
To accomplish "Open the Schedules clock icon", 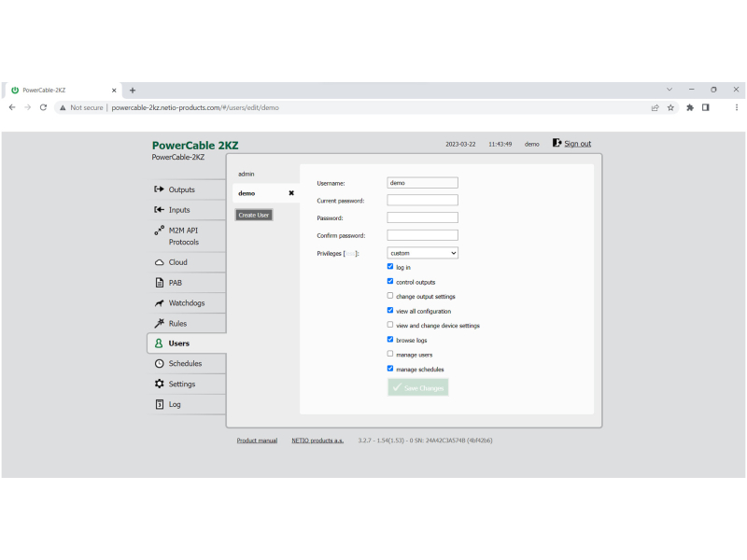I will 159,363.
